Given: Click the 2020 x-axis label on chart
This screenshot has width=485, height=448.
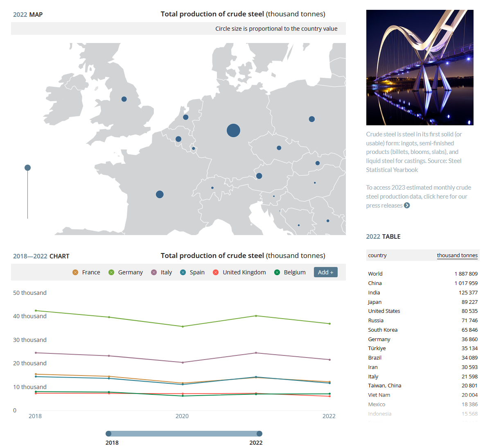Looking at the screenshot, I should coord(182,416).
